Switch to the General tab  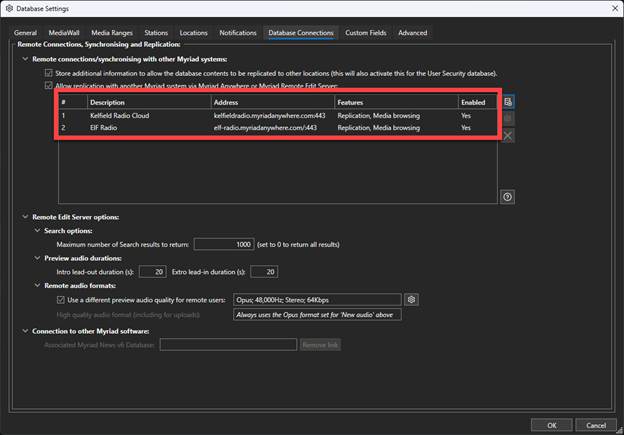pos(25,33)
